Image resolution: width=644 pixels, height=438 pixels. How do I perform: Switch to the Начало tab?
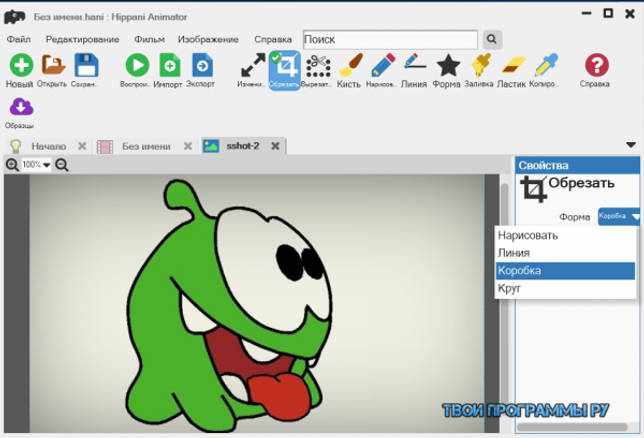48,146
